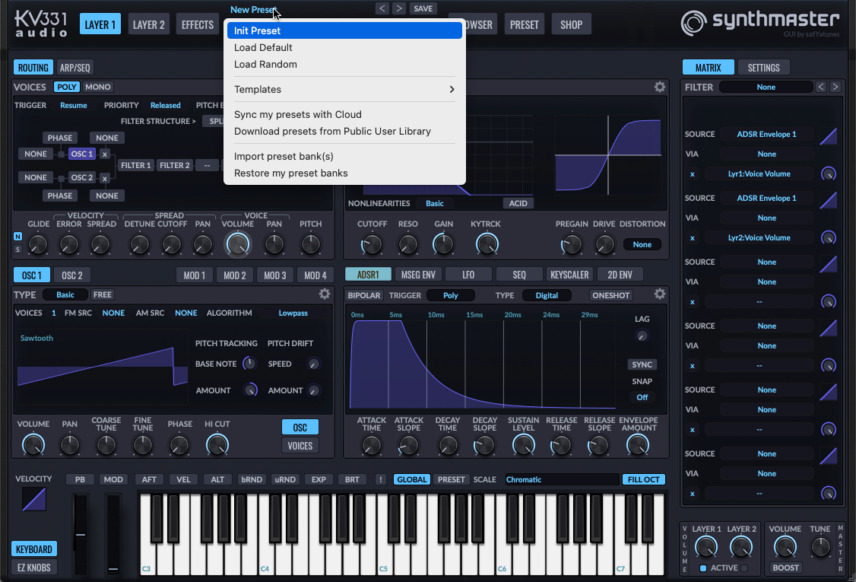Viewport: 856px width, 582px height.
Task: Click the LAG knob in ADSR panel
Action: (641, 336)
